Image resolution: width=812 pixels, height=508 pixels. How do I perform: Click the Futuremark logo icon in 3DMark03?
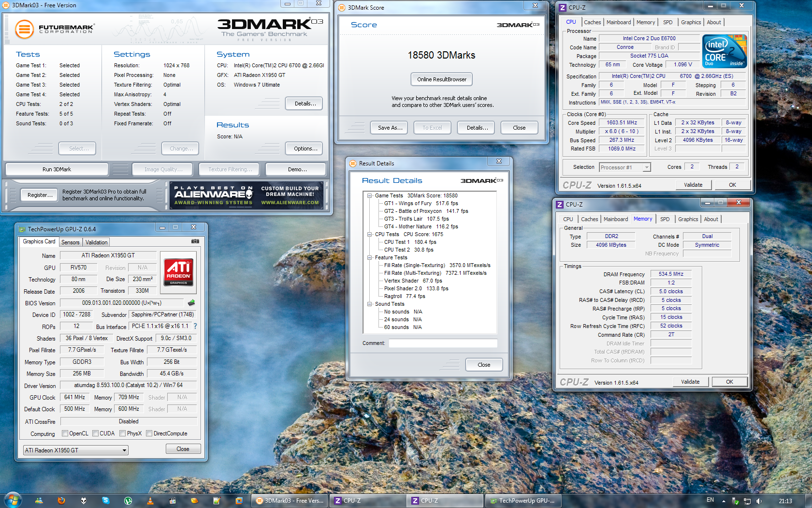coord(24,29)
